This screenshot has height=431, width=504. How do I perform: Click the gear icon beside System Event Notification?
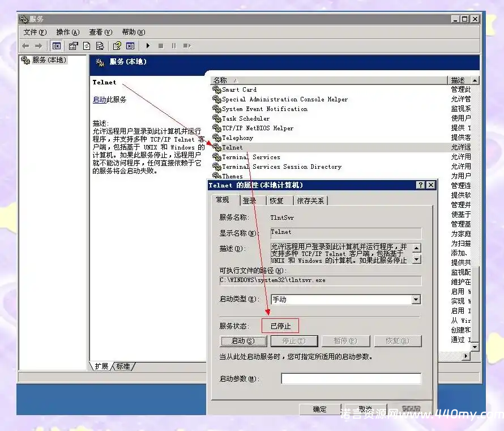[217, 109]
